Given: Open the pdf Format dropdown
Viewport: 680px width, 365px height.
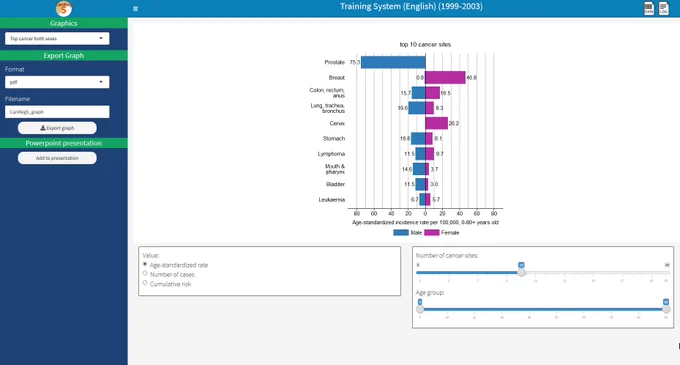Looking at the screenshot, I should [x=57, y=82].
